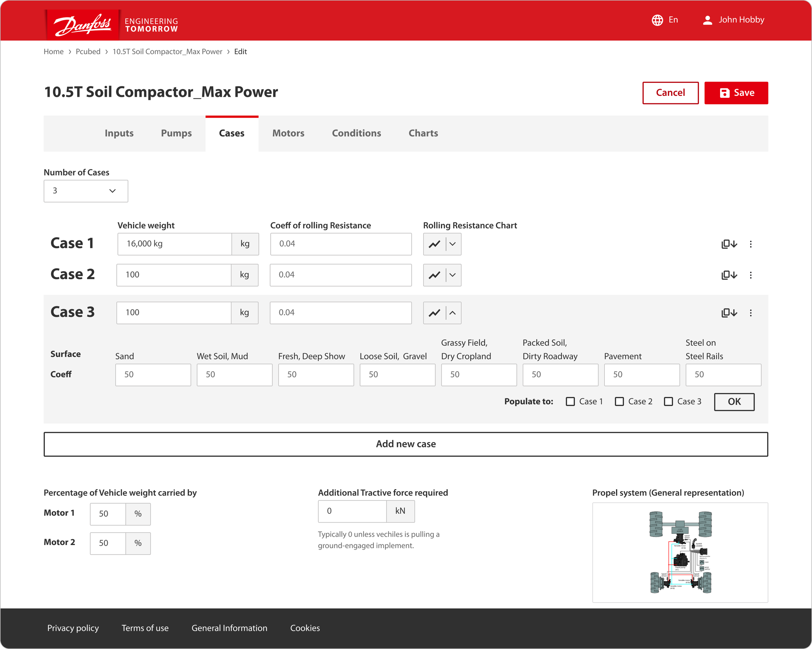Click the globe language icon
The height and width of the screenshot is (649, 812).
tap(657, 20)
